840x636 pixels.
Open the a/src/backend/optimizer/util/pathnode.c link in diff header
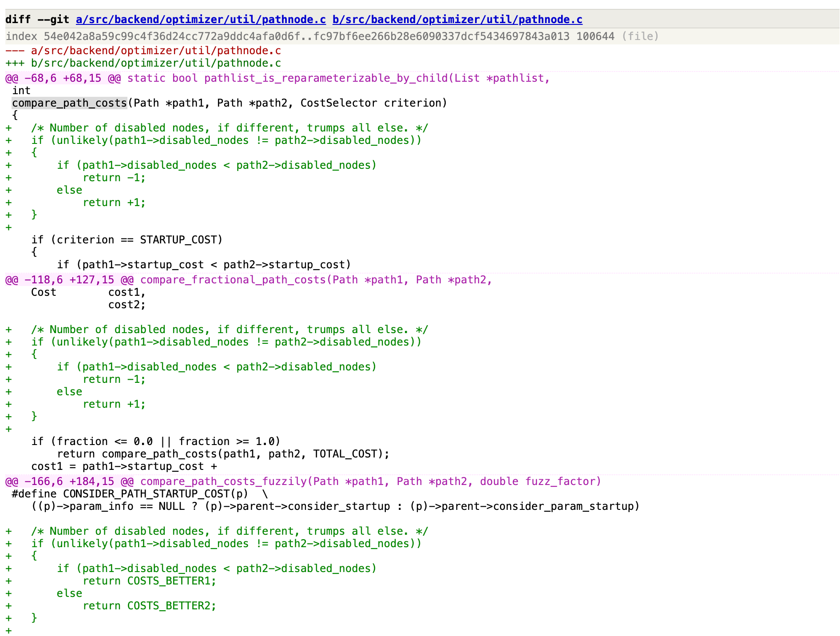click(201, 20)
